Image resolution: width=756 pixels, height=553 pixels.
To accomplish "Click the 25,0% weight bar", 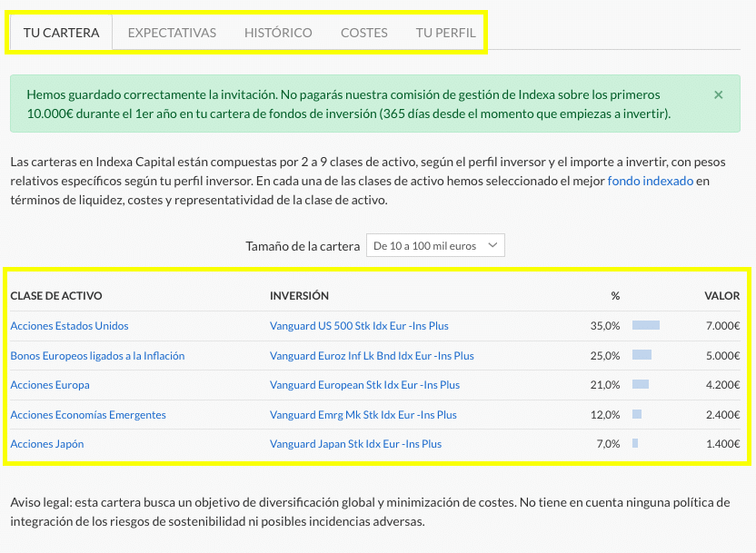I will [x=642, y=355].
